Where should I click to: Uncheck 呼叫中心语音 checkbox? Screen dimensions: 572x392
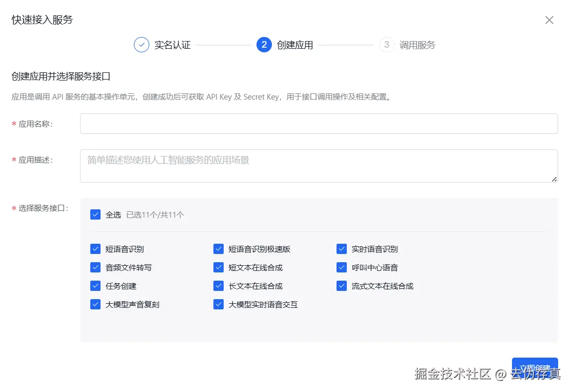(342, 267)
